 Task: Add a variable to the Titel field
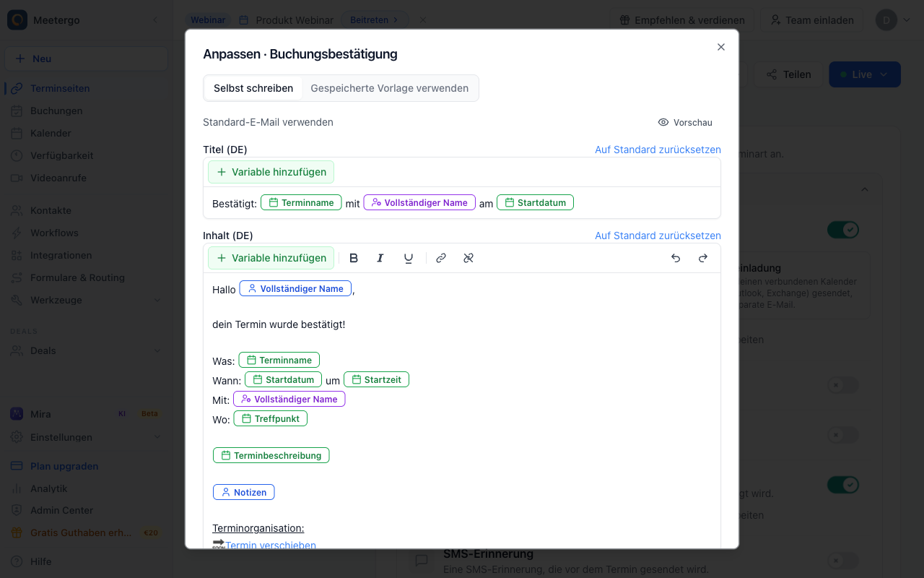pyautogui.click(x=271, y=172)
